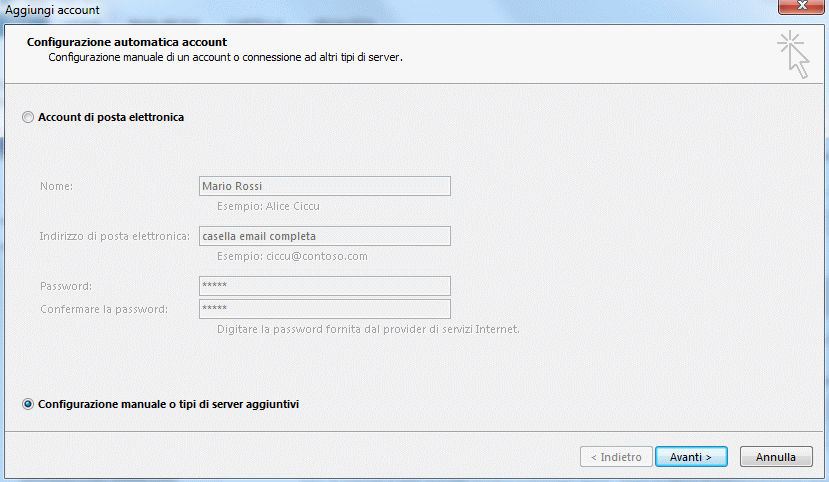This screenshot has width=829, height=482.
Task: Focus the Confermare la password field
Action: pyautogui.click(x=324, y=309)
